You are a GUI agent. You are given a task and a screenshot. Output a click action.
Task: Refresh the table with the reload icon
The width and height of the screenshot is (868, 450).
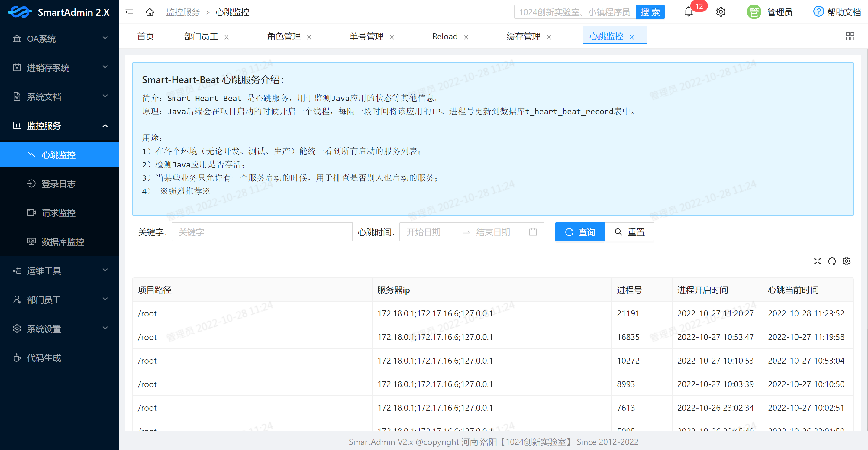(x=832, y=261)
